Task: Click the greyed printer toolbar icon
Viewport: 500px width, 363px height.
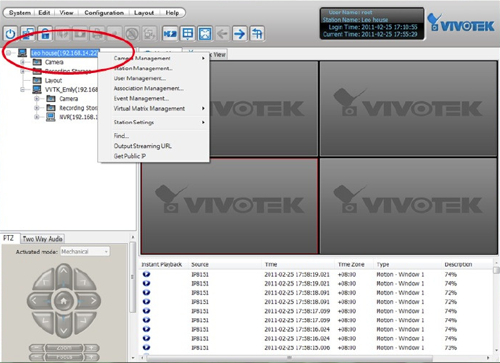Action: tap(97, 33)
